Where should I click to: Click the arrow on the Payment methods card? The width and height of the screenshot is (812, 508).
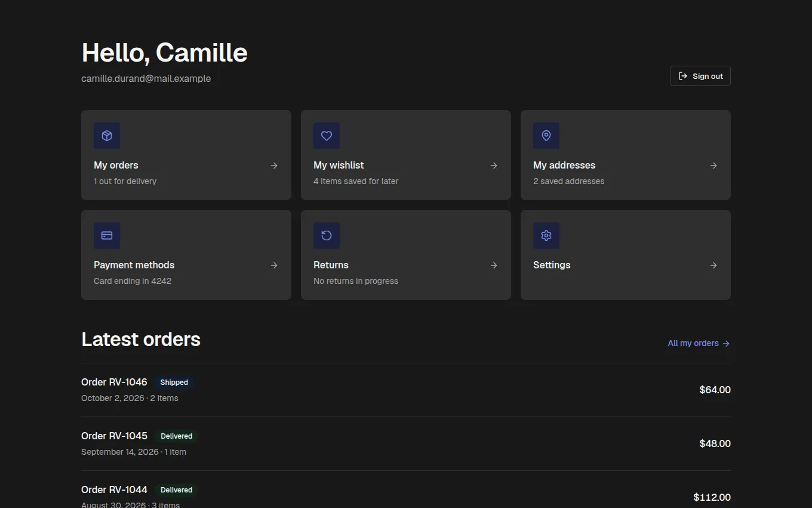point(274,265)
